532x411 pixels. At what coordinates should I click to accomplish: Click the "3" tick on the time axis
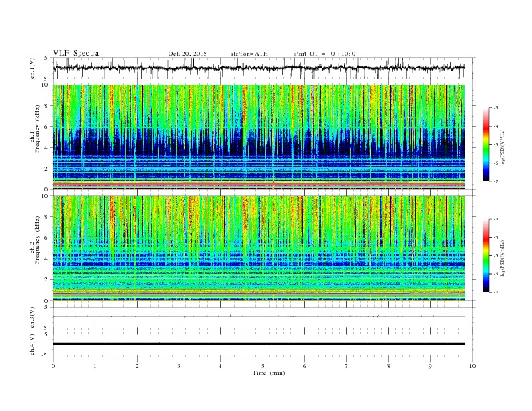179,366
